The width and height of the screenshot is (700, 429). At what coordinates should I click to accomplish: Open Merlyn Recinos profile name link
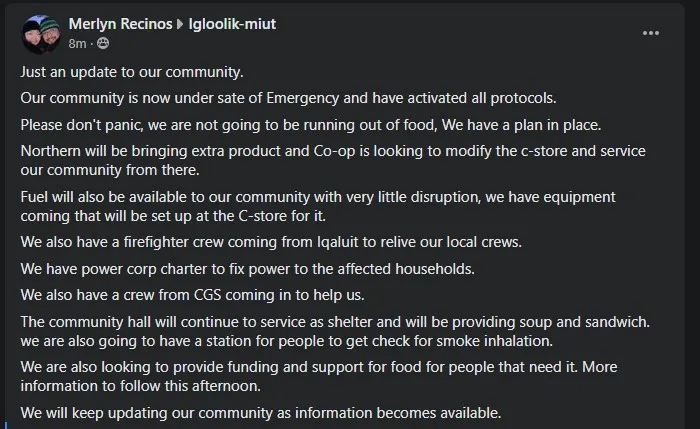tap(121, 24)
